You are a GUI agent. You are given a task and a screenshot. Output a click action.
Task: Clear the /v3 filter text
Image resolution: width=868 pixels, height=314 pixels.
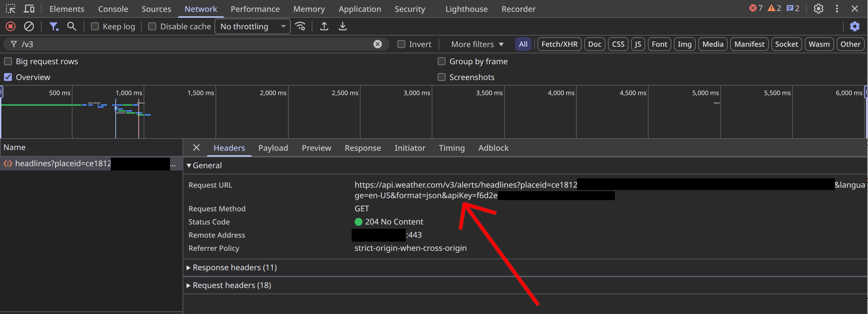tap(378, 44)
